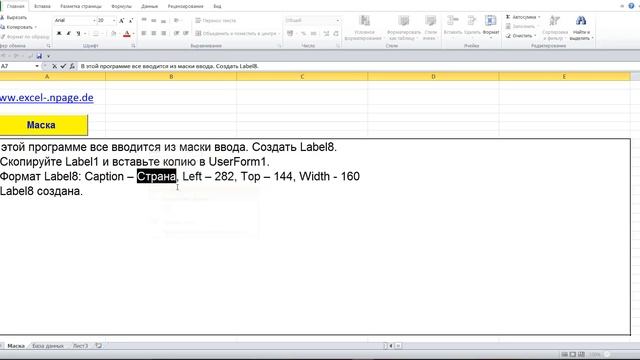The image size is (640, 360).
Task: Open the number format dropdown (Общий)
Action: point(338,20)
